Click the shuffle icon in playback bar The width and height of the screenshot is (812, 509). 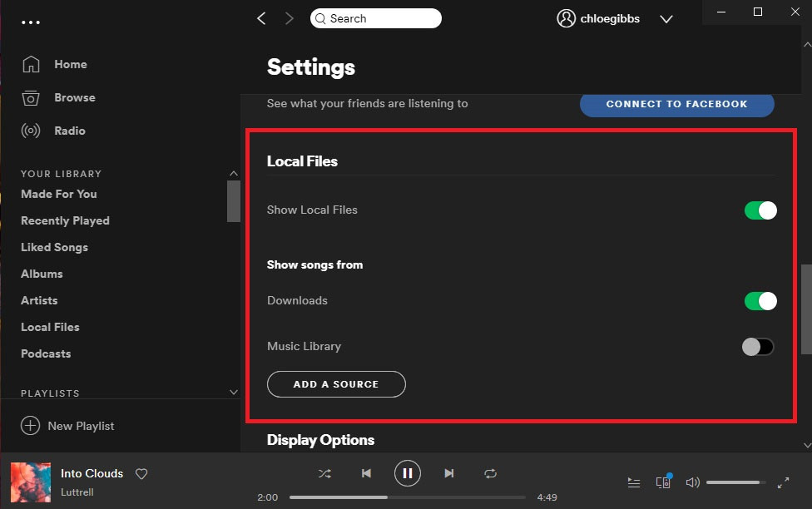(324, 473)
